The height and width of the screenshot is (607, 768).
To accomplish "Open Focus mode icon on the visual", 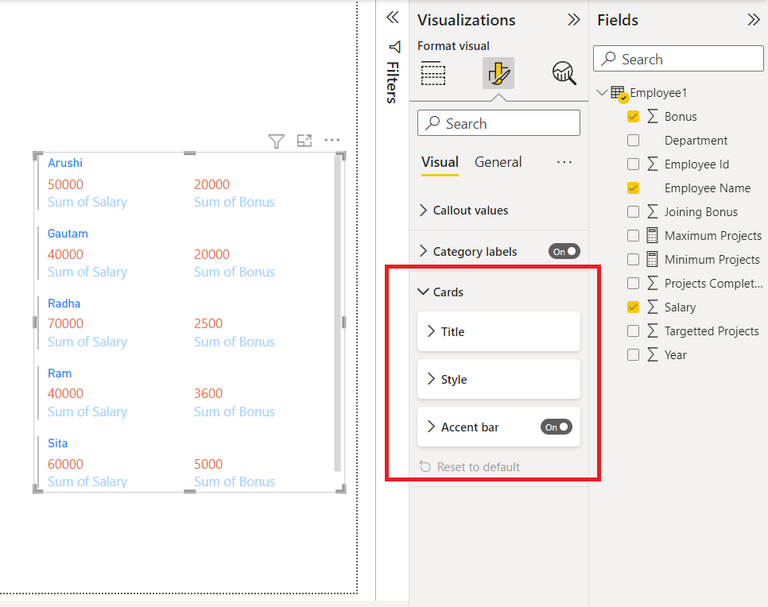I will pyautogui.click(x=304, y=141).
